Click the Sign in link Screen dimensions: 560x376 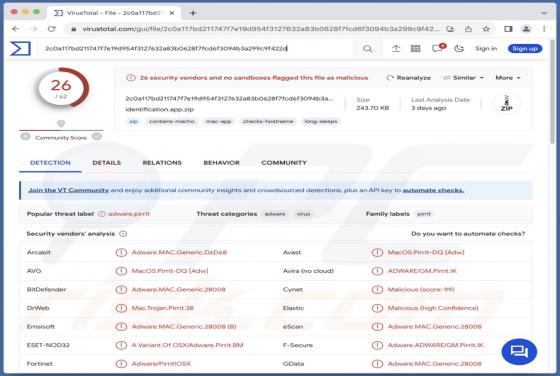486,49
